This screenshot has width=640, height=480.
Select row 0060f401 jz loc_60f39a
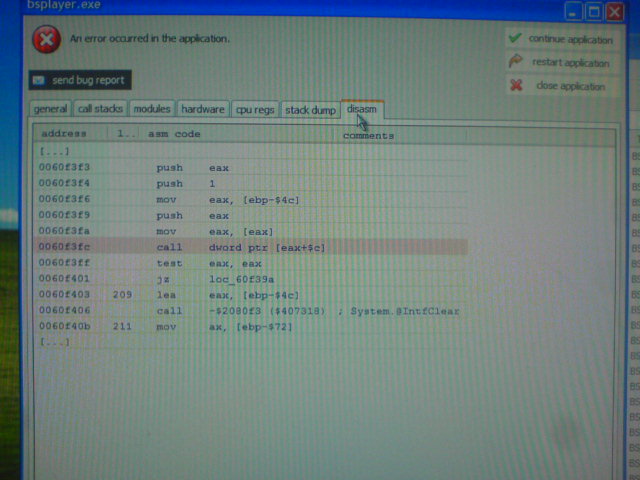tap(251, 279)
